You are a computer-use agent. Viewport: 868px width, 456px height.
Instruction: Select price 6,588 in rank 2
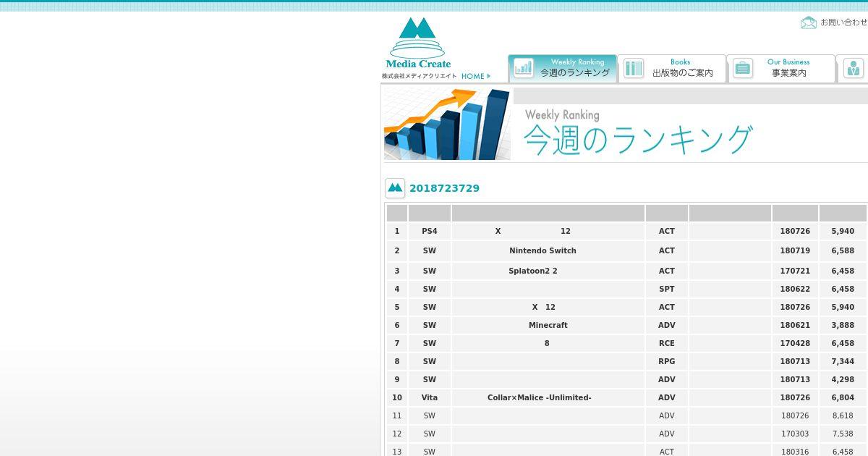point(843,251)
